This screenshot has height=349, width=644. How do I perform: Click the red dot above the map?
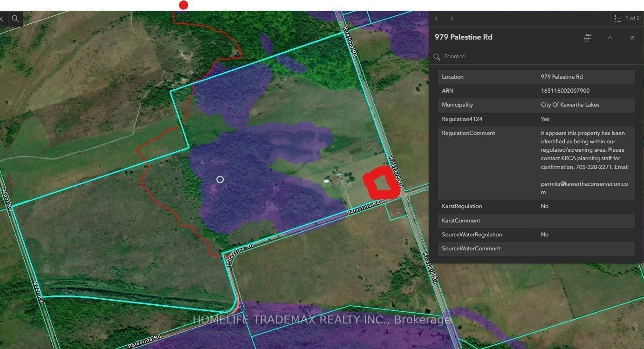[184, 5]
